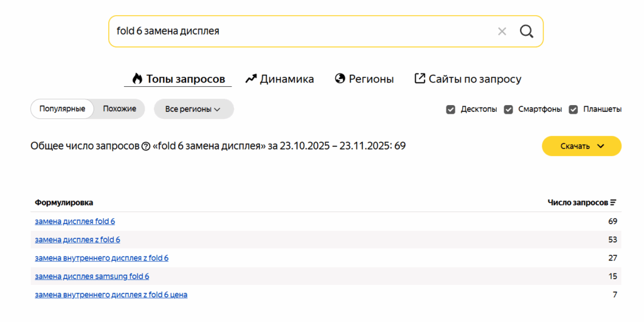Click the sort icon beside Число запросов
Screen dimensions: 644x322
coord(613,203)
